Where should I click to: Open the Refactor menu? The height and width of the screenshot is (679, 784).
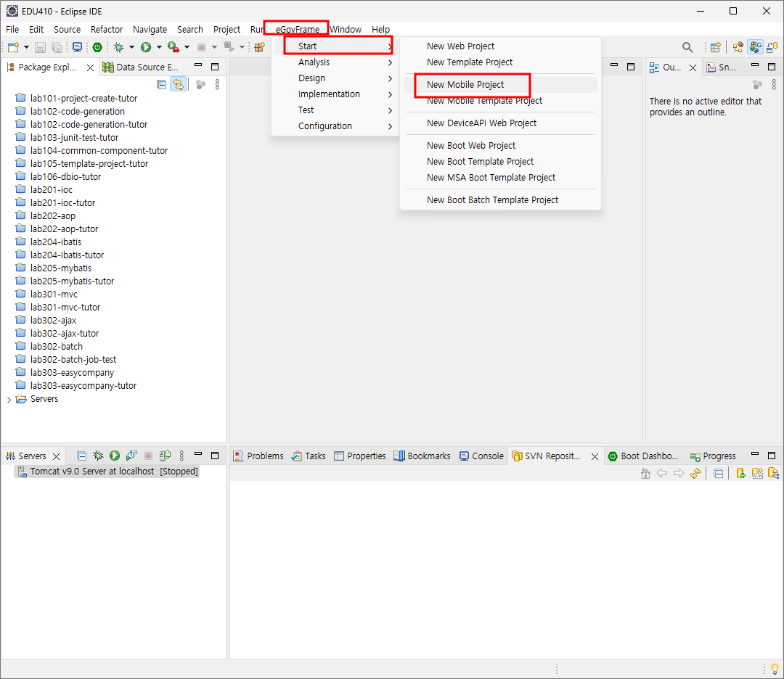point(107,30)
